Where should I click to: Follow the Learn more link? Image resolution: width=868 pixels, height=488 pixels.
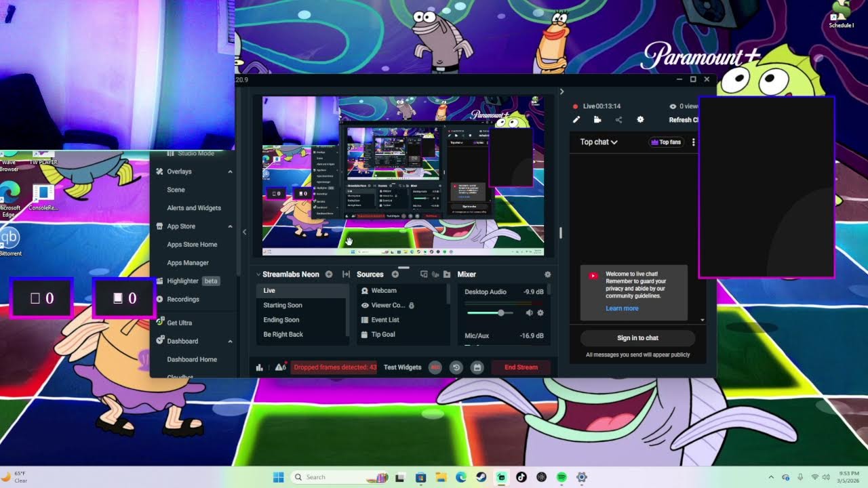[x=622, y=308]
